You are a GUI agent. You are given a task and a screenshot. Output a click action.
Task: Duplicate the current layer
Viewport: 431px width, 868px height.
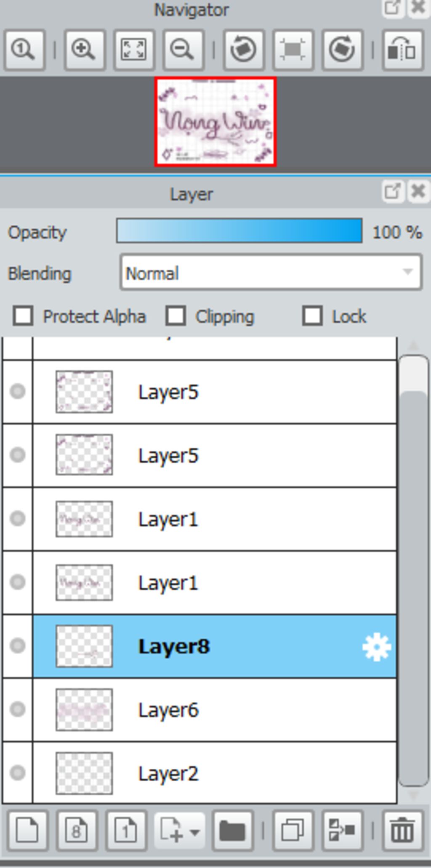click(x=293, y=830)
